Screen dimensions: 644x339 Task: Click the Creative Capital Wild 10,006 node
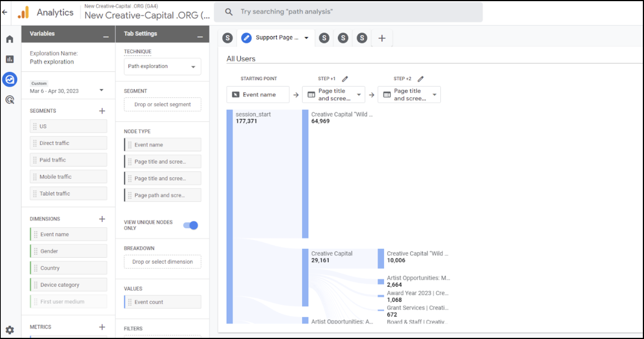[381, 259]
